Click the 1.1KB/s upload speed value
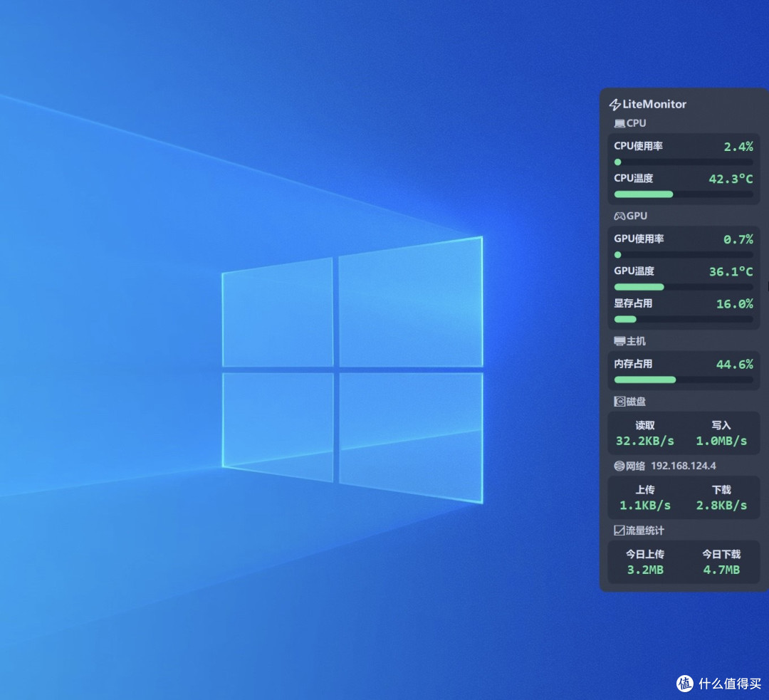The image size is (769, 700). coord(645,506)
